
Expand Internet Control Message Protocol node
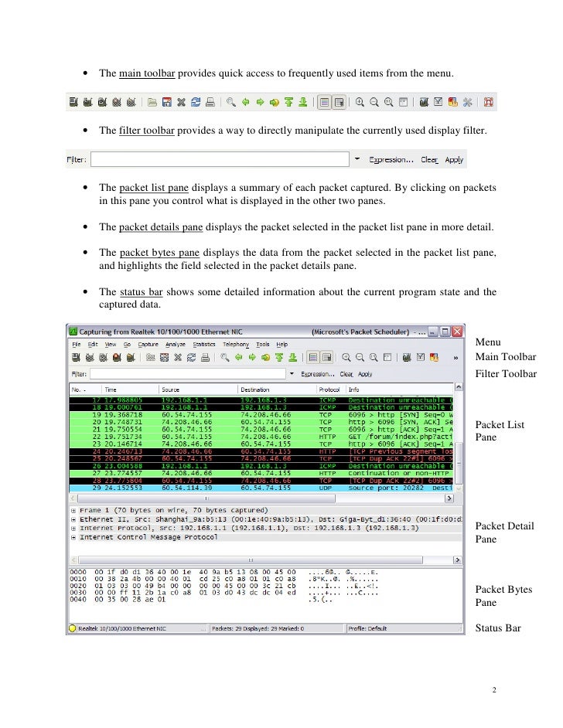click(73, 537)
